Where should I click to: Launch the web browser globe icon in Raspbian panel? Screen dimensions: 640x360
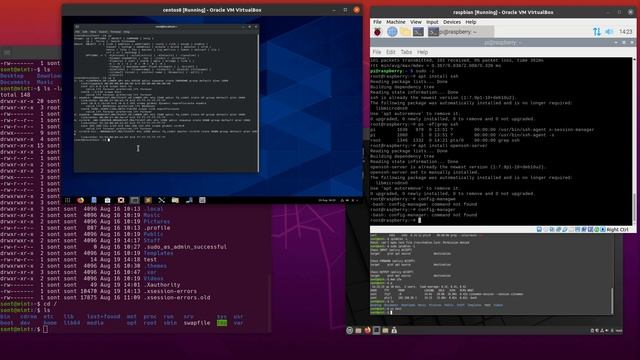pyautogui.click(x=392, y=32)
